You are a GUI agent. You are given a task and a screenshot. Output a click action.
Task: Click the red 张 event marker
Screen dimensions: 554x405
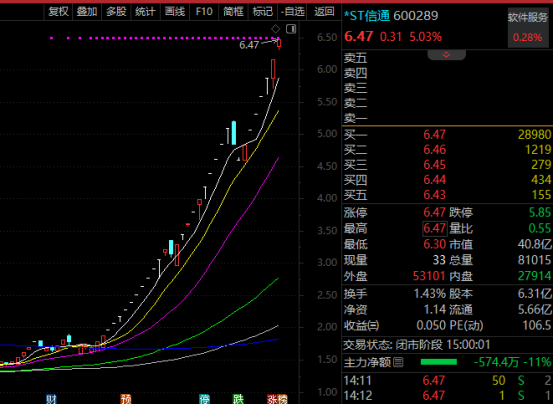(272, 399)
